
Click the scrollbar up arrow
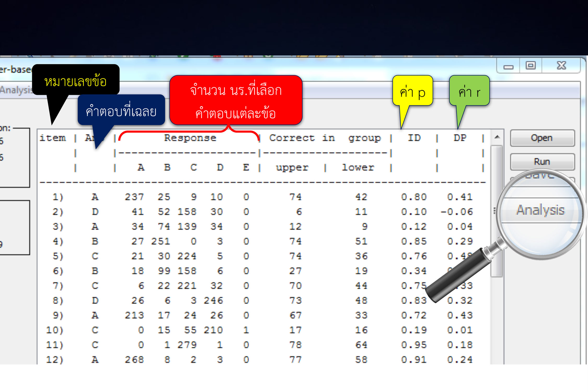pyautogui.click(x=497, y=137)
